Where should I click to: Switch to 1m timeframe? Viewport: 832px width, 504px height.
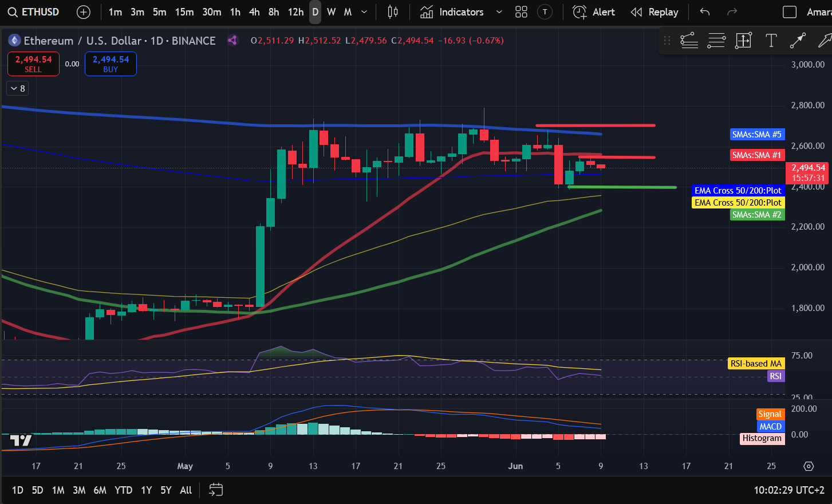(x=115, y=12)
